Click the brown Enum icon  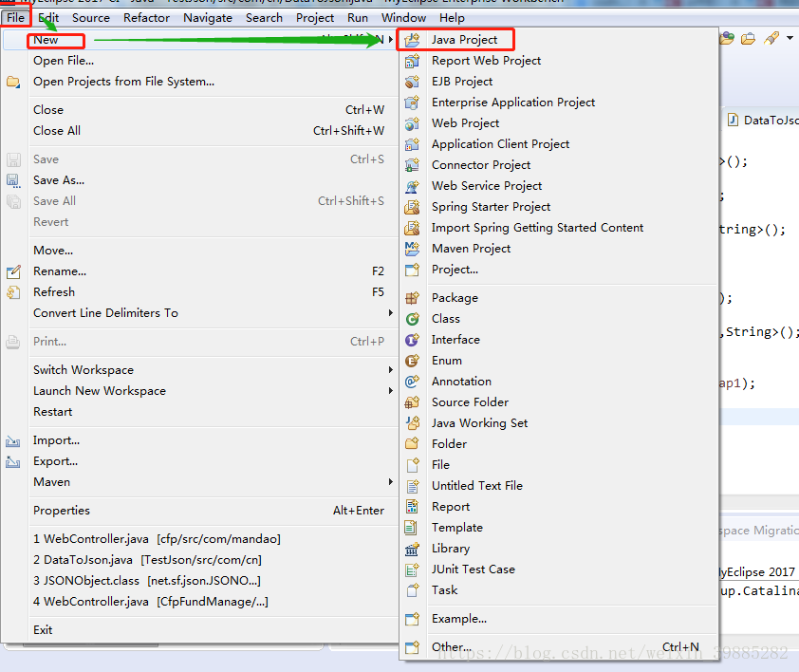(x=412, y=361)
